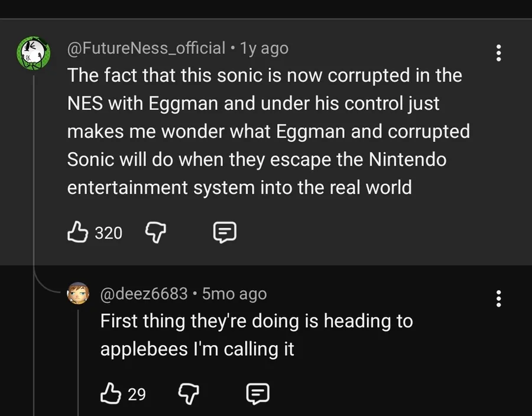532x416 pixels.
Task: Like the FutureNess_official comment
Action: tap(78, 232)
